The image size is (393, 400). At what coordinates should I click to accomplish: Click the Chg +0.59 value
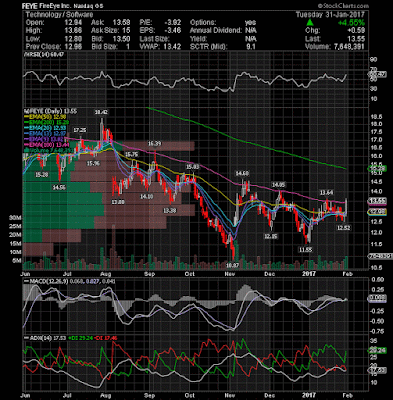357,31
